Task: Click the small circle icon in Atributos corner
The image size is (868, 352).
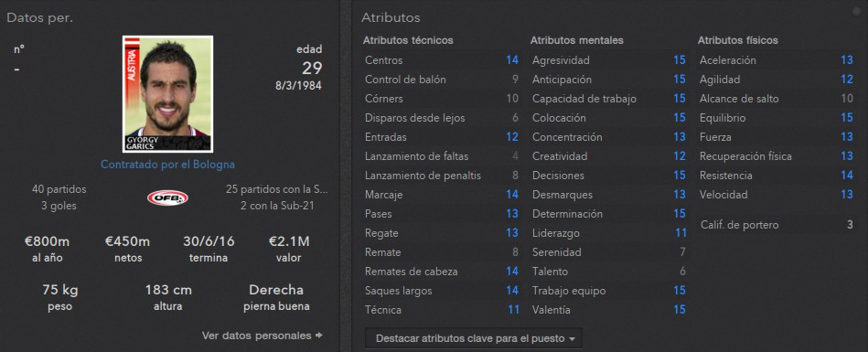Action: [x=858, y=11]
